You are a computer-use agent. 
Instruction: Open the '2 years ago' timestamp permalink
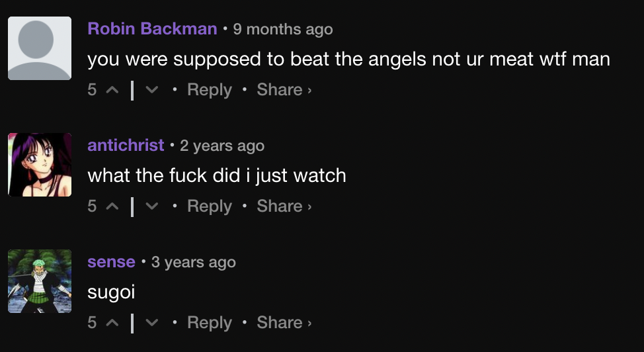222,146
